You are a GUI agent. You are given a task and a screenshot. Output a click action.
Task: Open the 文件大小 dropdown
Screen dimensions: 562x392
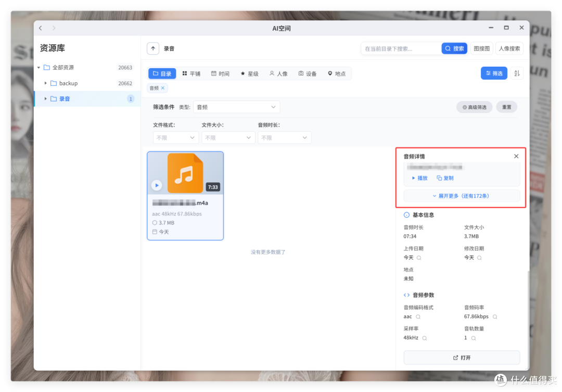pyautogui.click(x=228, y=138)
